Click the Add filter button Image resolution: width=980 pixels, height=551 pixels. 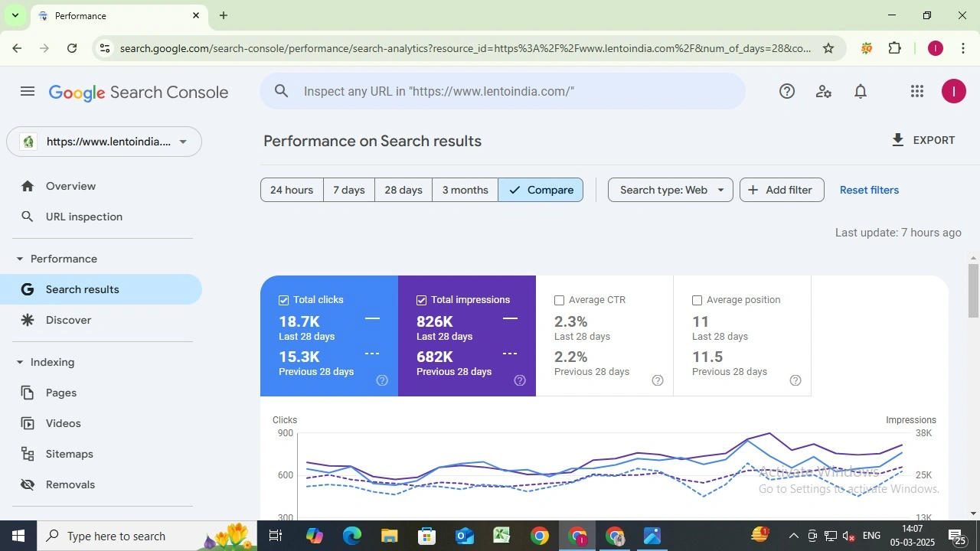[x=782, y=190]
